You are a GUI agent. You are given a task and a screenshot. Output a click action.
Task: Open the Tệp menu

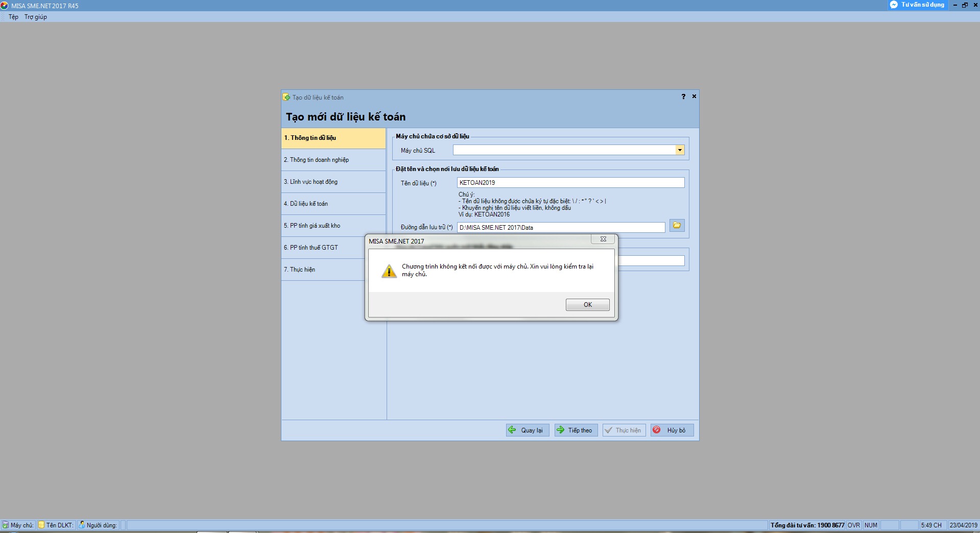[13, 17]
